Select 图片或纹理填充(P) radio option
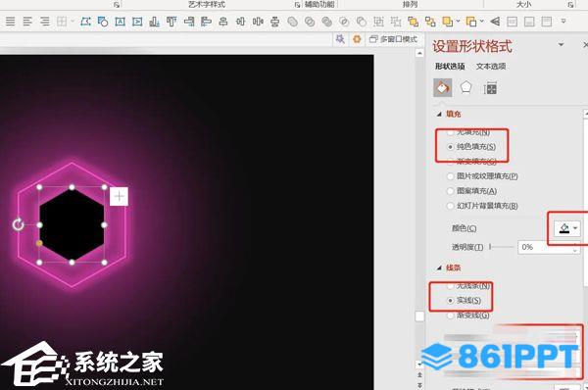The width and height of the screenshot is (588, 390). [482, 176]
